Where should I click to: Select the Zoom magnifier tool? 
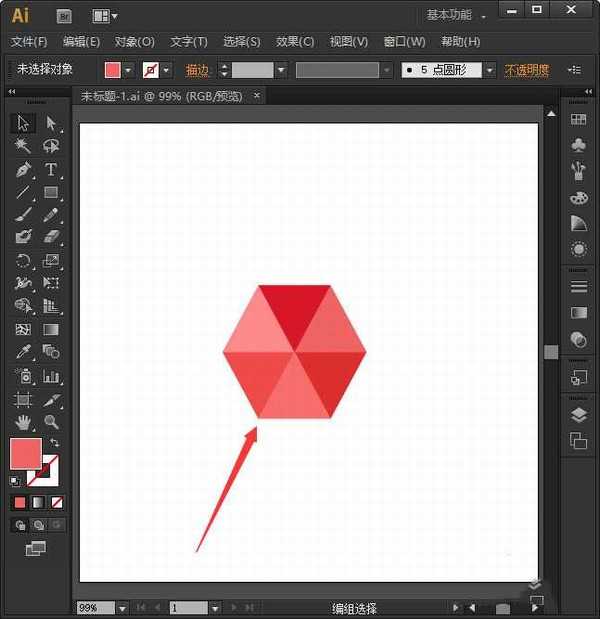(51, 422)
